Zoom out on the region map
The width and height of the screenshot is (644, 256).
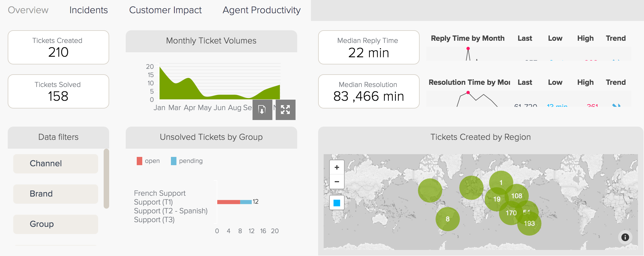[x=337, y=182]
